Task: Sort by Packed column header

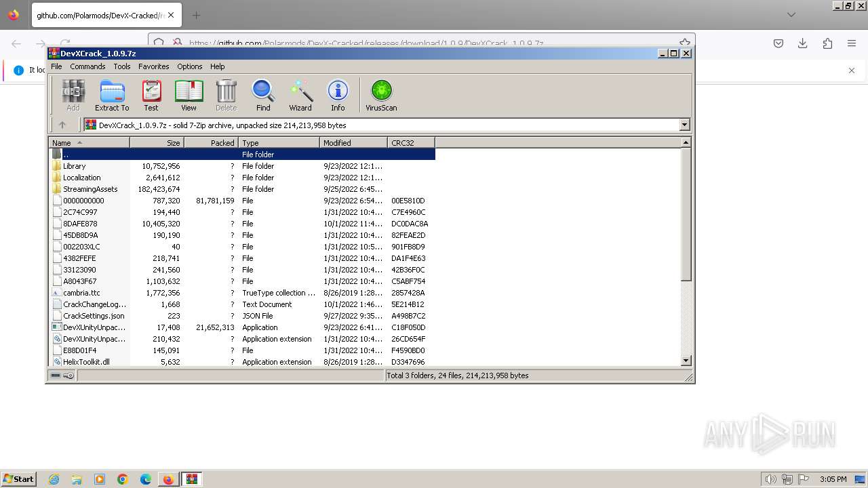Action: (x=211, y=142)
